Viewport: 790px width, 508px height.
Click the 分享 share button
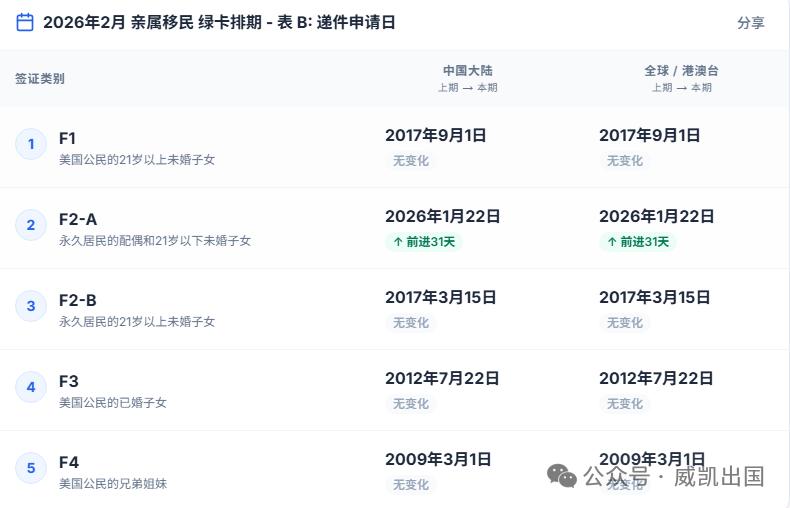tap(750, 23)
